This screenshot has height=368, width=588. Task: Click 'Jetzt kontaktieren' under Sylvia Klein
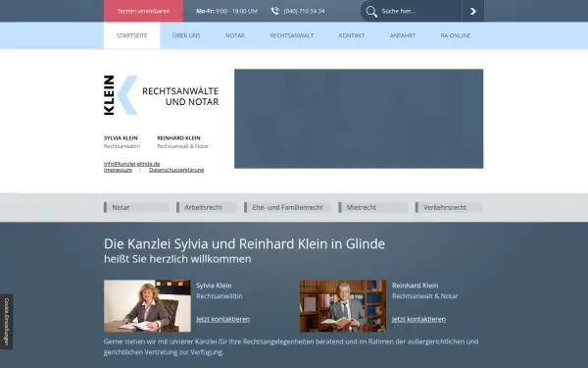tap(223, 319)
